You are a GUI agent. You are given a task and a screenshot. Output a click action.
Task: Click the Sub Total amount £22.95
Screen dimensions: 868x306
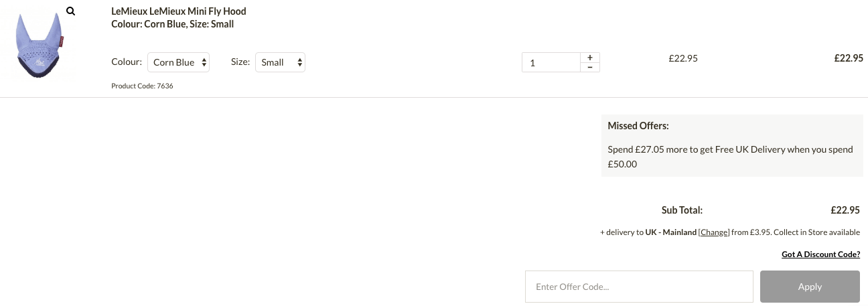[x=845, y=210]
